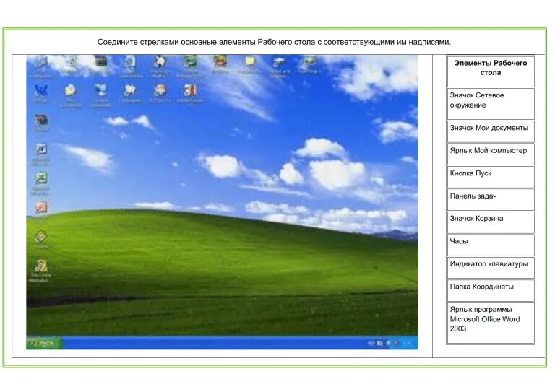Select the 'Папка Координаты' cell
The image size is (555, 392).
(491, 290)
